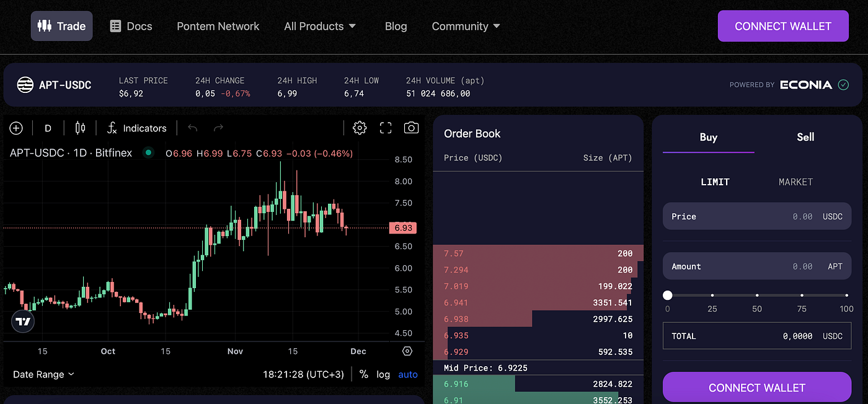Click the 24H LOW value 6,74

pyautogui.click(x=354, y=94)
